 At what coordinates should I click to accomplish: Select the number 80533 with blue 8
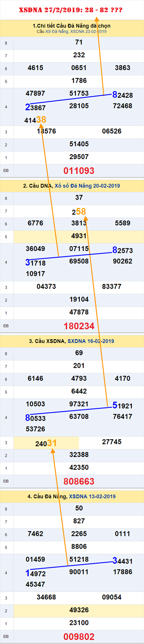coord(35,418)
